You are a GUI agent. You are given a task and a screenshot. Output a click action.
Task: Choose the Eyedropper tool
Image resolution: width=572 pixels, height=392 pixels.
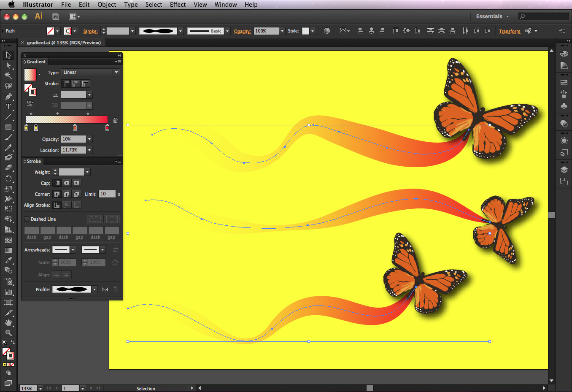[8, 260]
